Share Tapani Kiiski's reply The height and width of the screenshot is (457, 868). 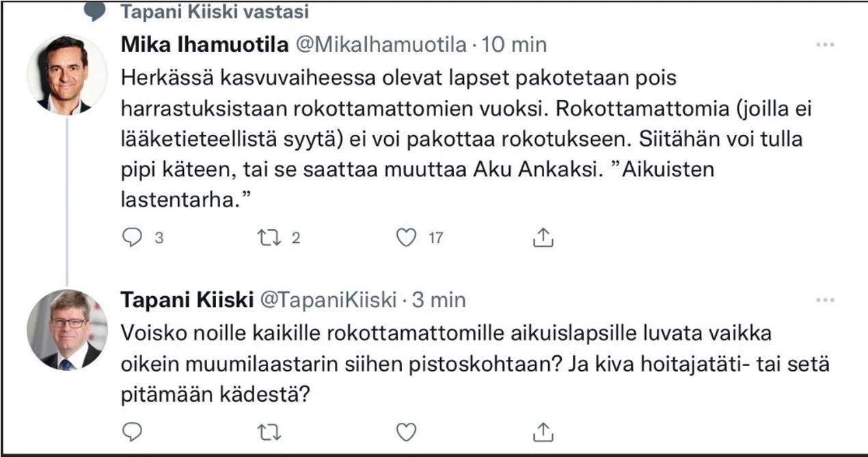click(x=542, y=432)
